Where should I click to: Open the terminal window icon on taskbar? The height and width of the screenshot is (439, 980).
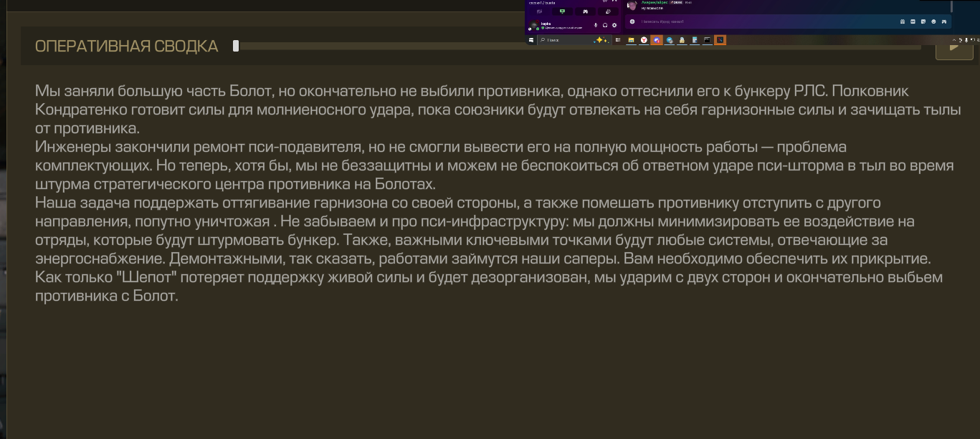(x=707, y=40)
